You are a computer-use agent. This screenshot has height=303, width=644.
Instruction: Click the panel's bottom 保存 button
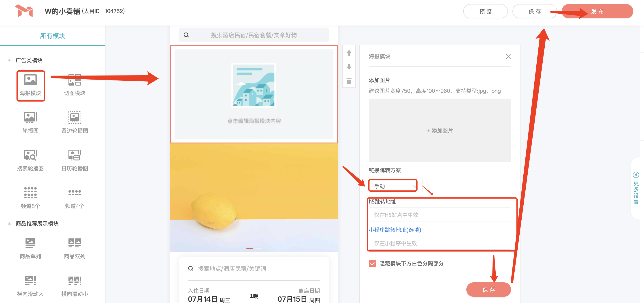488,290
